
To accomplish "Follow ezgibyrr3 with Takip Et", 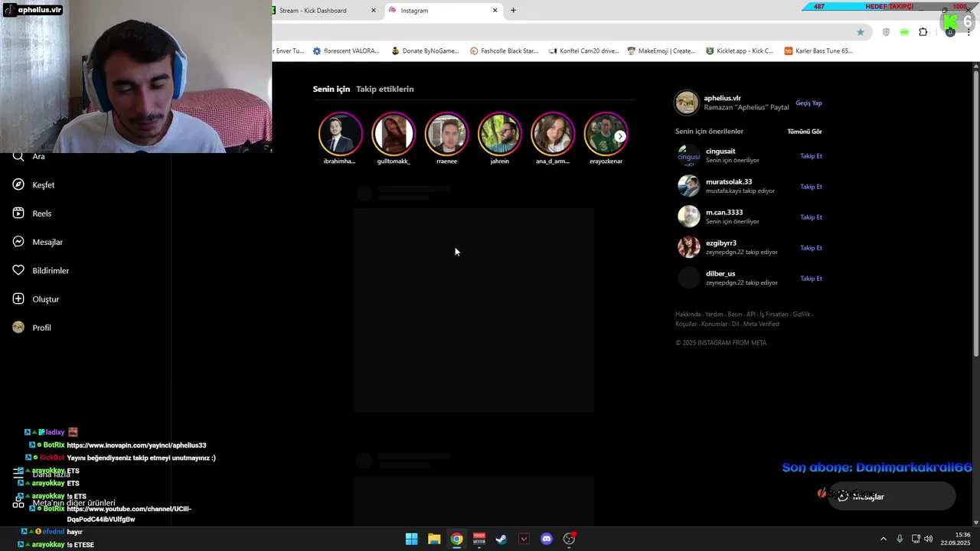I will point(811,248).
